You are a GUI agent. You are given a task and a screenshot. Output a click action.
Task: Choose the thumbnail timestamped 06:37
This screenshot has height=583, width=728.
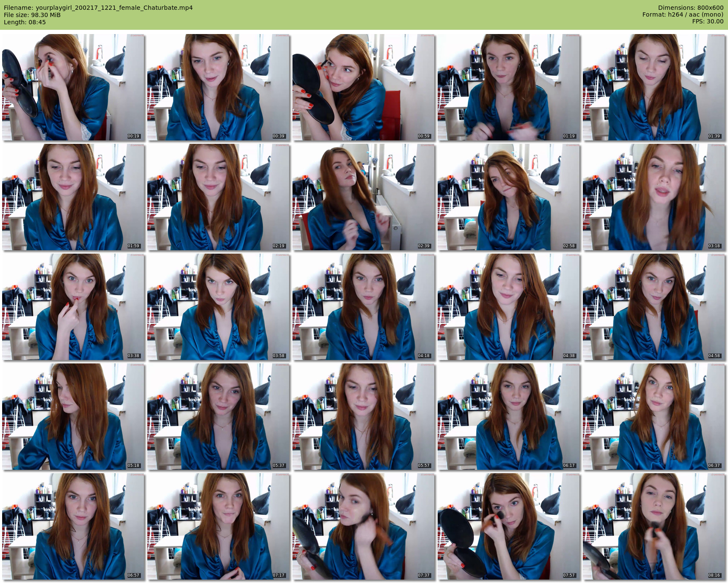coord(654,417)
